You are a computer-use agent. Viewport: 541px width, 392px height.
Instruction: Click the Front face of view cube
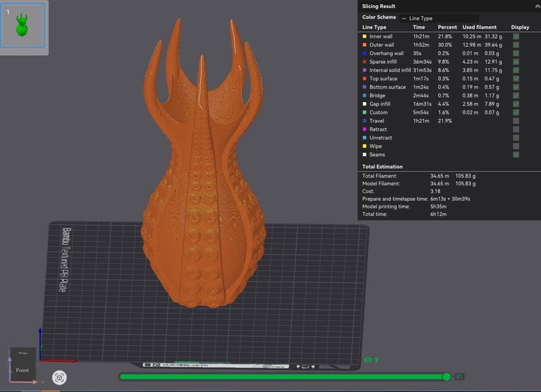22,370
